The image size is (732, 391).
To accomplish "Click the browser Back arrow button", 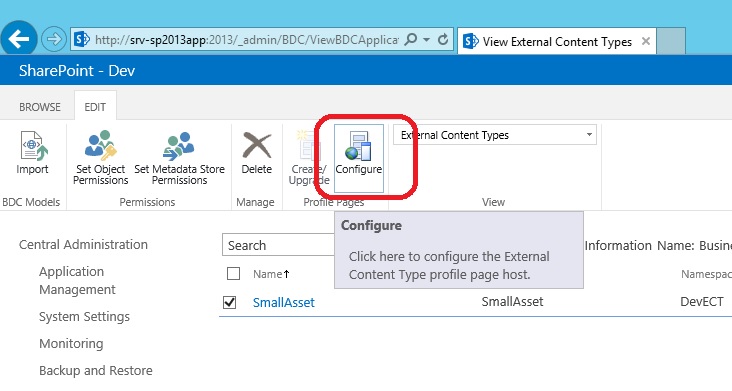I will point(19,39).
